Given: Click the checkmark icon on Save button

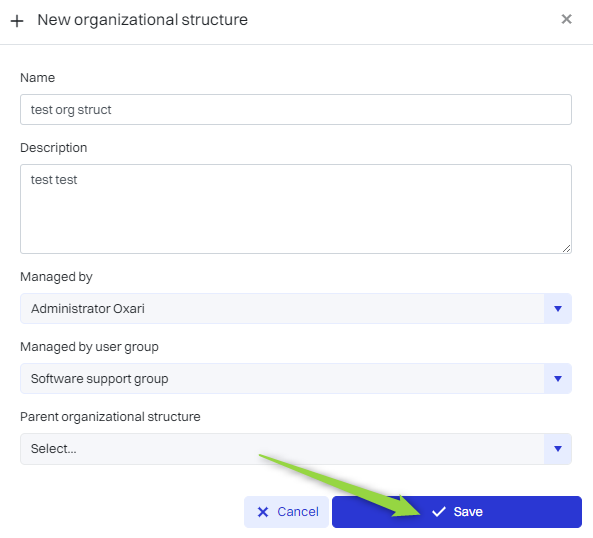Looking at the screenshot, I should 439,512.
